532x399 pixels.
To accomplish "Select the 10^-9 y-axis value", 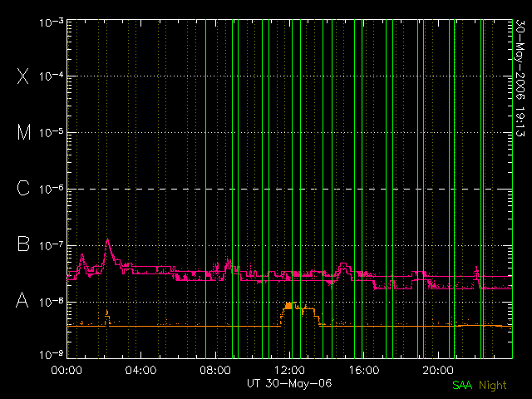I will click(x=52, y=355).
